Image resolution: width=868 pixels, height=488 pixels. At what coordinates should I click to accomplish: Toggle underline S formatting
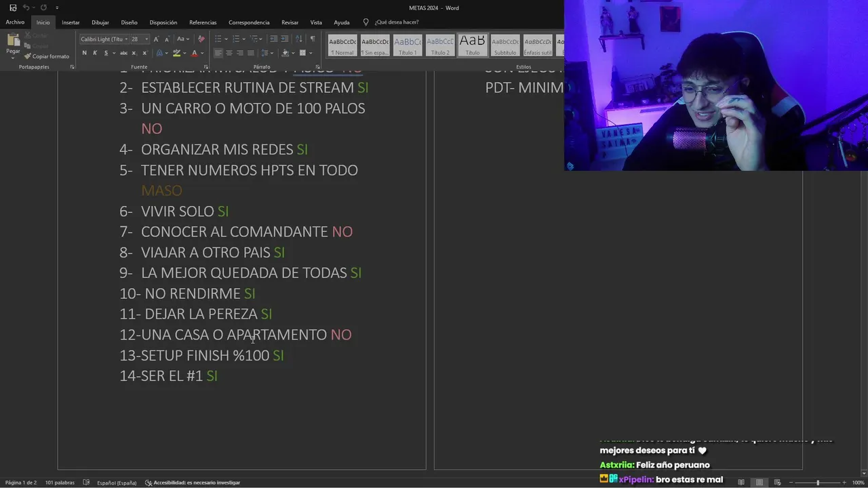point(104,53)
